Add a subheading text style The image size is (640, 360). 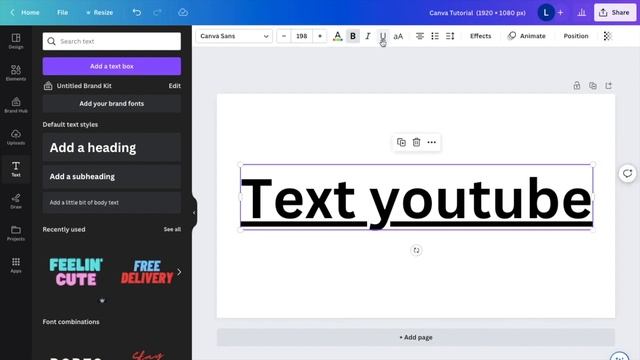(x=112, y=176)
